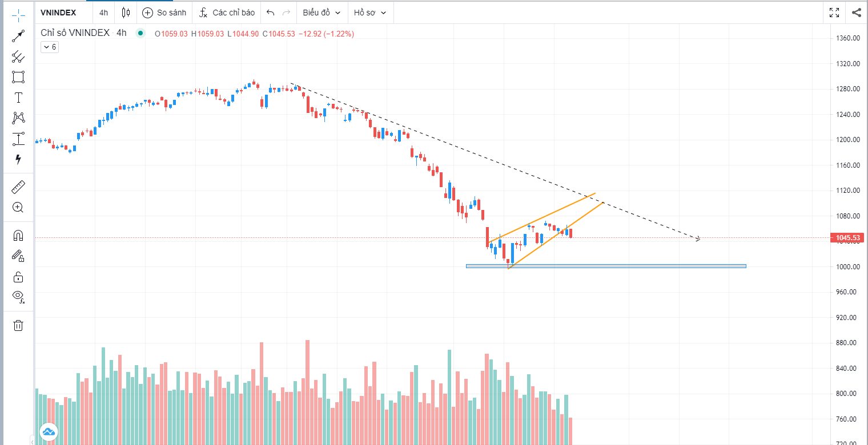Image resolution: width=868 pixels, height=445 pixels.
Task: Click the 1360.00 price axis label
Action: point(848,38)
